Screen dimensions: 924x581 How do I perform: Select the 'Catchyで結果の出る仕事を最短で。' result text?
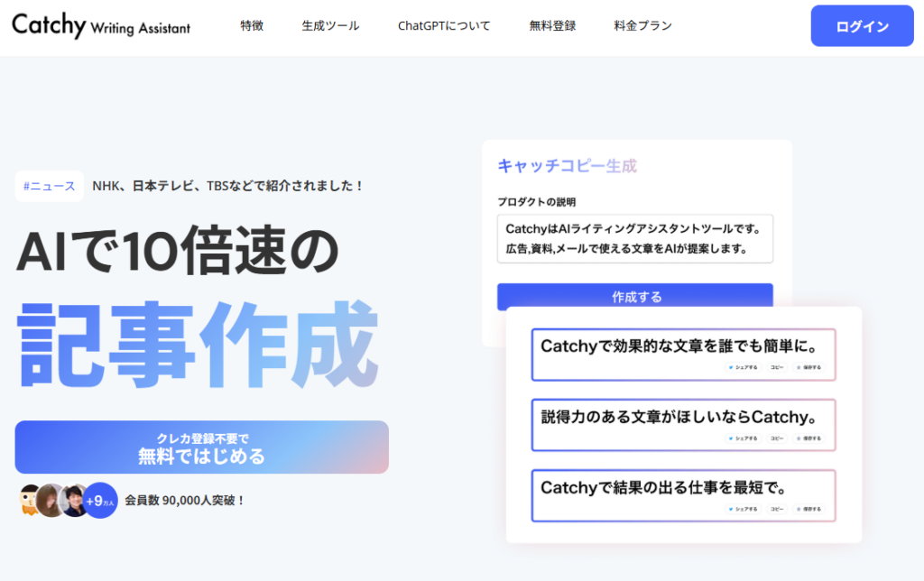664,487
